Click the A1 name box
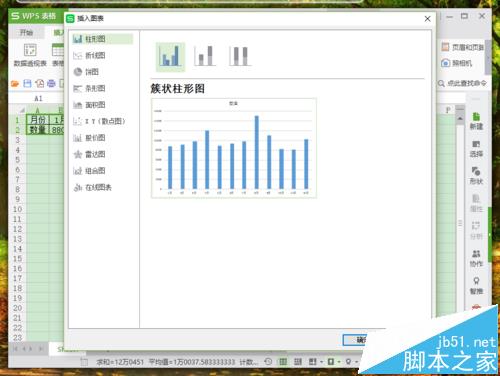500x376 pixels. [38, 98]
